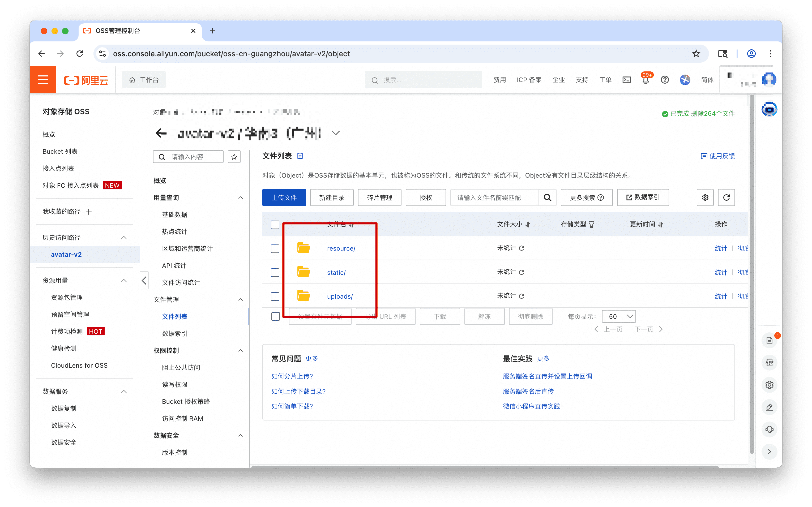Collapse the 用量查询 section

pyautogui.click(x=241, y=197)
